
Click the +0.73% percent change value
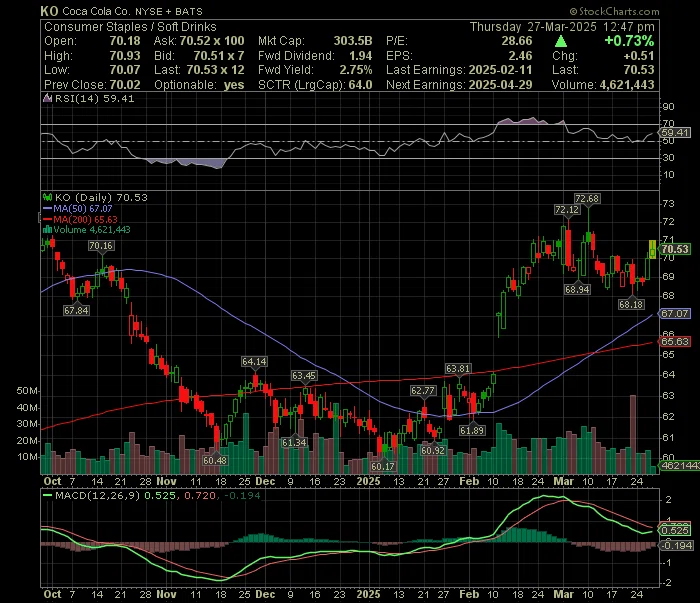[x=629, y=41]
